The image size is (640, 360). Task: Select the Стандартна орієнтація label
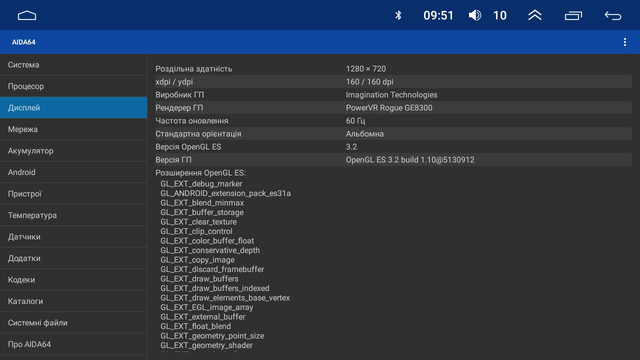(198, 134)
